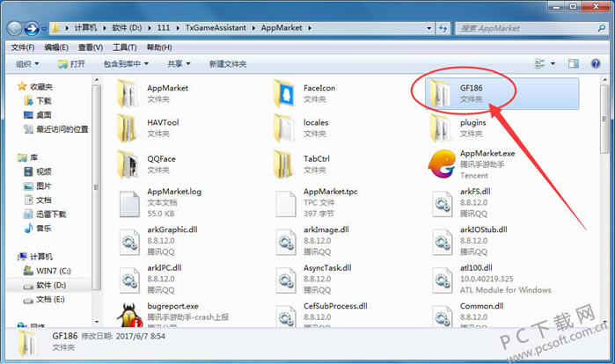Open the view options dropdown arrow

[553, 63]
